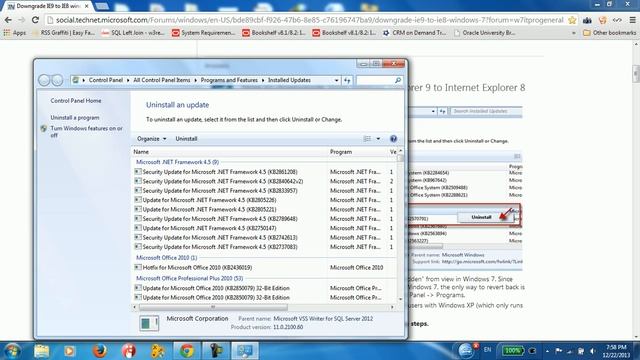
Task: Expand bookmarks overflow chevron
Action: pyautogui.click(x=573, y=33)
